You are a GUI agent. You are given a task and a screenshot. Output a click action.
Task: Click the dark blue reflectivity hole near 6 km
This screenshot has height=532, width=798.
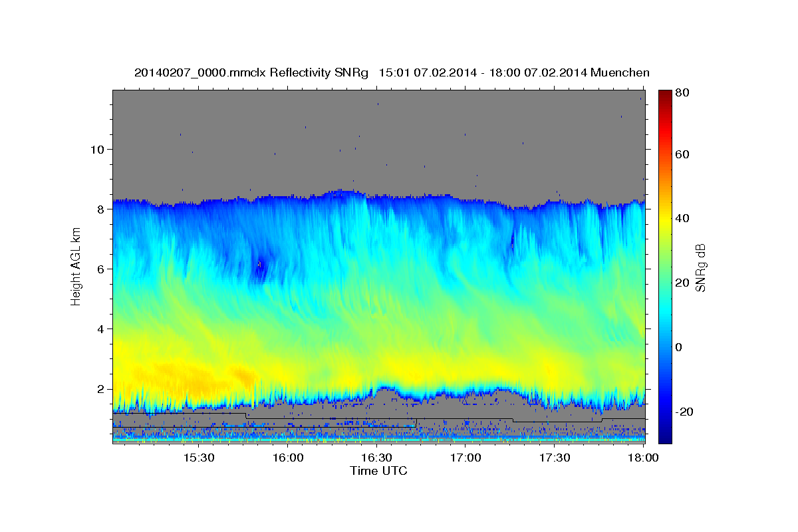point(260,266)
